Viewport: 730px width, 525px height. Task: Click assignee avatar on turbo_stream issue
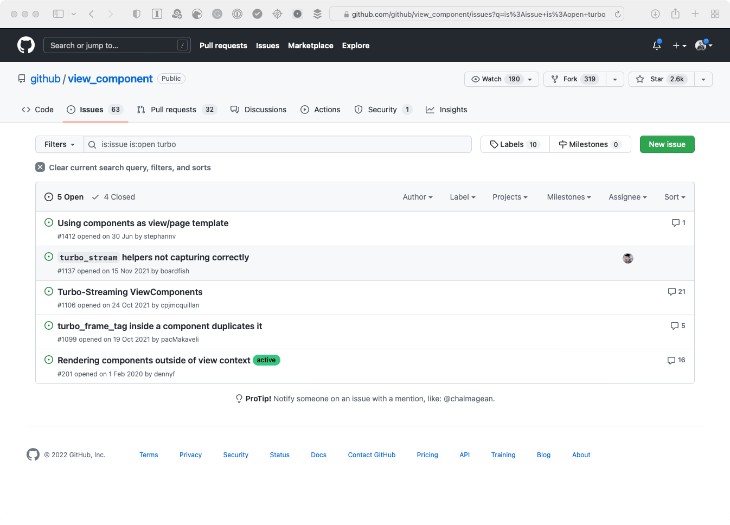(628, 258)
